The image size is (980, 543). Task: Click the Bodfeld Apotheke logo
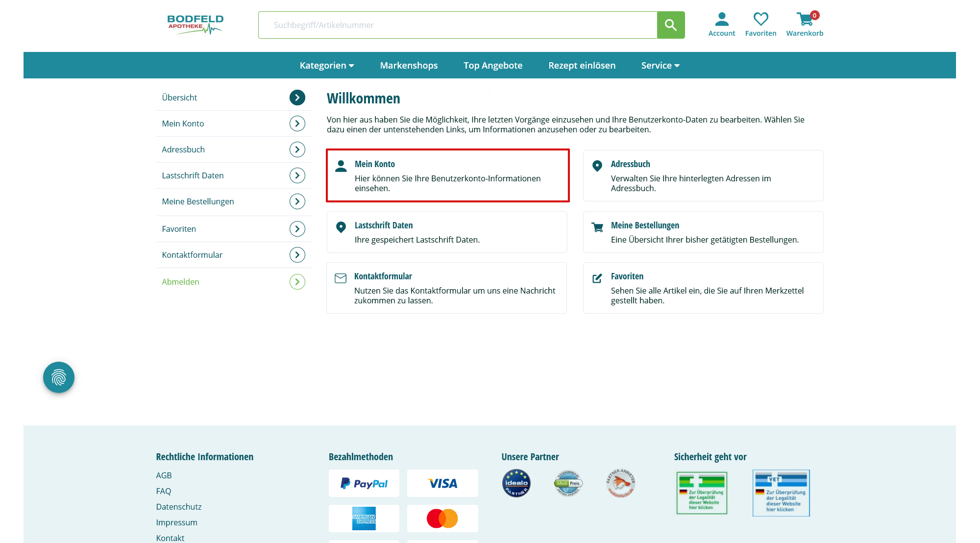[x=195, y=25]
